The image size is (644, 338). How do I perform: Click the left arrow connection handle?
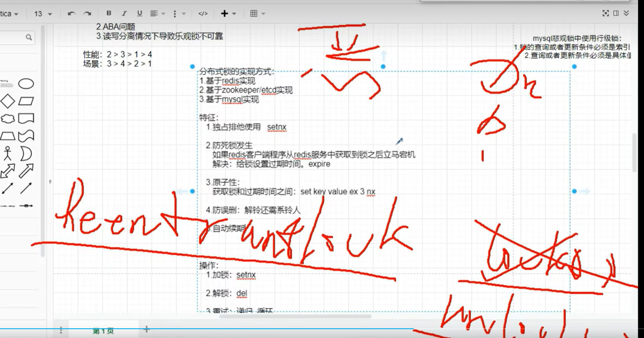pyautogui.click(x=182, y=191)
